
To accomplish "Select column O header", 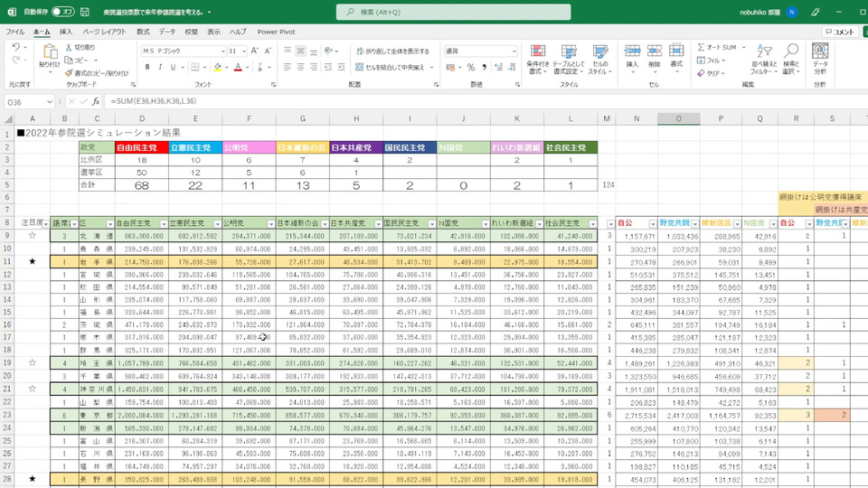I will 679,119.
